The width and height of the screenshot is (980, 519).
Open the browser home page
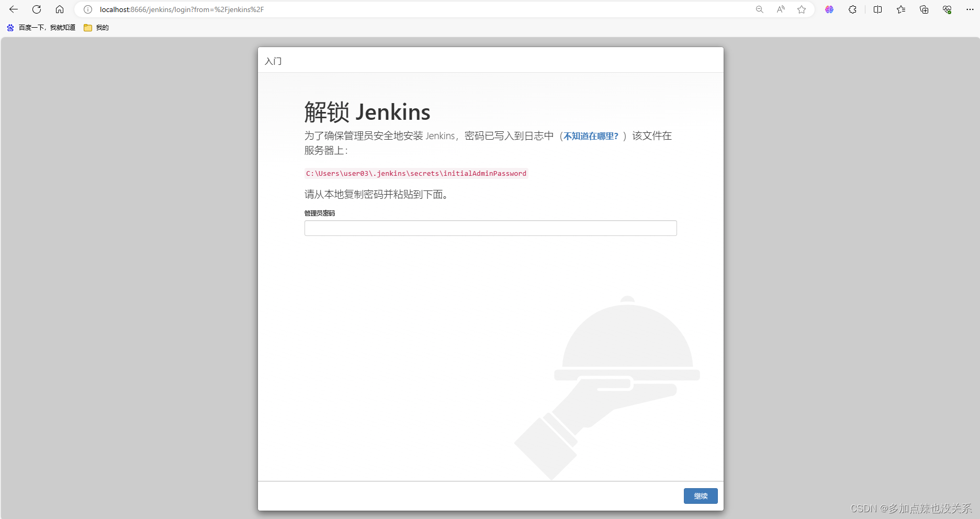pos(60,9)
